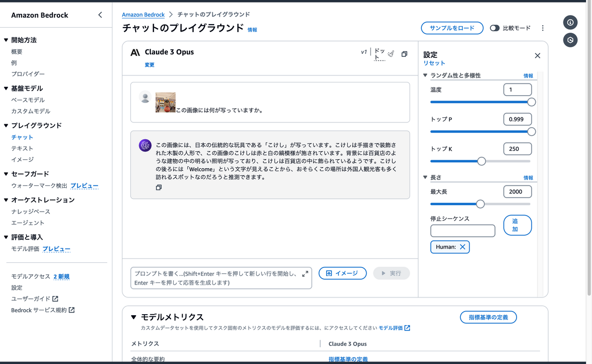The image size is (592, 364).
Task: Toggle the 比較モード switch
Action: pos(495,28)
